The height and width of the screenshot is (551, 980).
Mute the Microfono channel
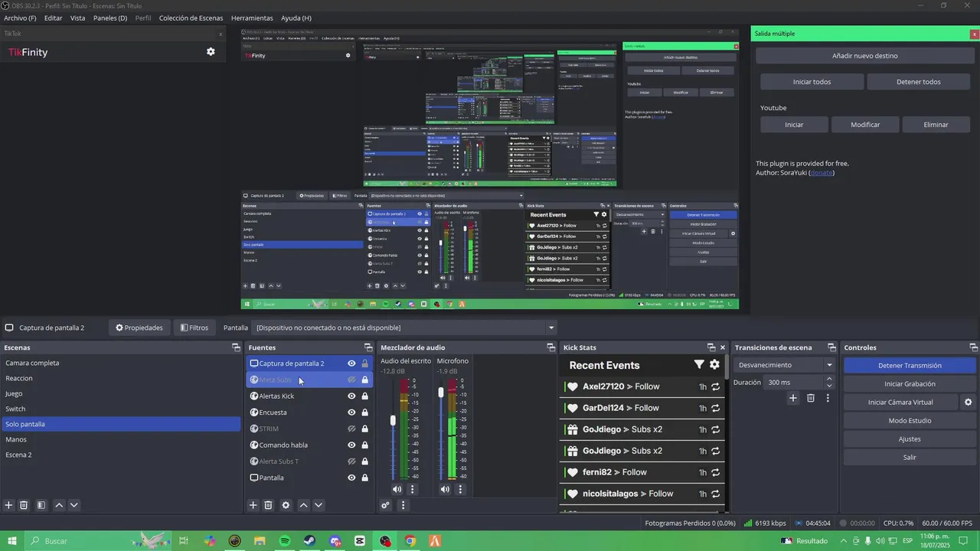click(445, 489)
